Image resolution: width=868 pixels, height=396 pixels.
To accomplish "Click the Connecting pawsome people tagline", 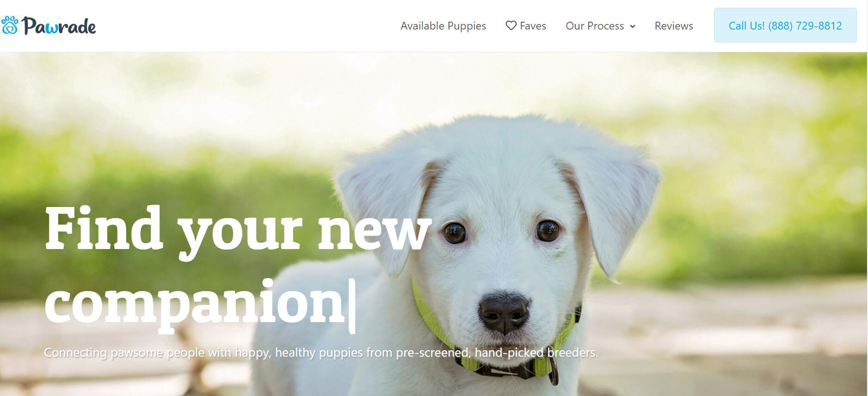I will click(x=321, y=353).
